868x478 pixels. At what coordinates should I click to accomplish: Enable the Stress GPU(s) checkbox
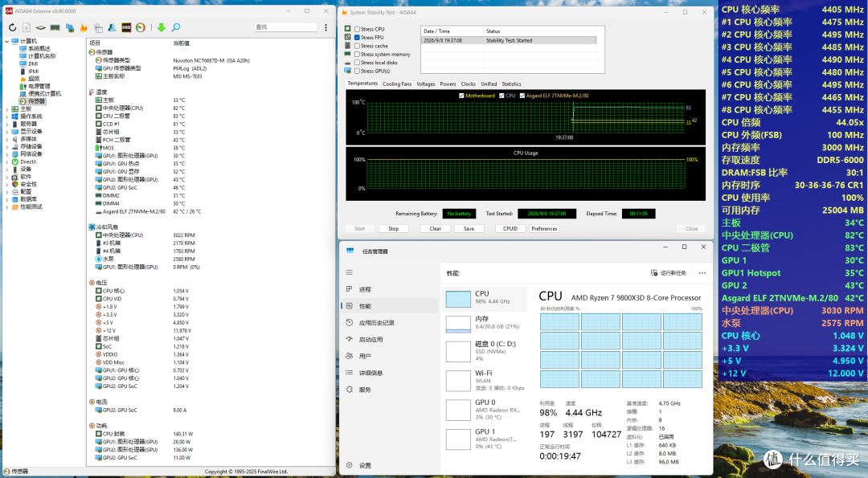357,71
